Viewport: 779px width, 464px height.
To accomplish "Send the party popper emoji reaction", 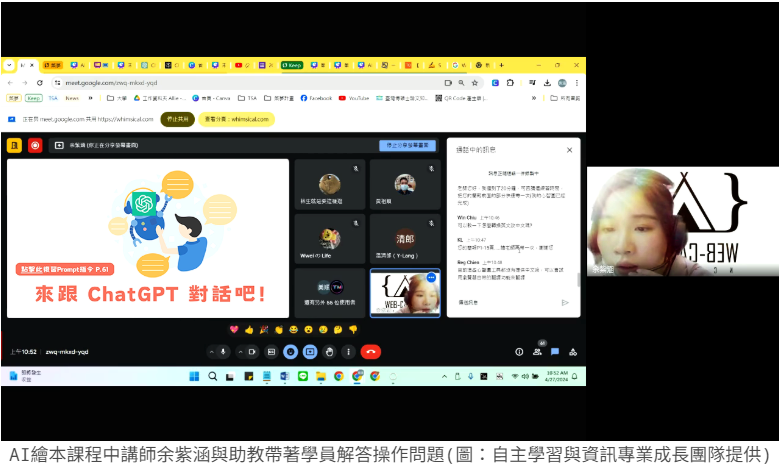I will tap(264, 329).
